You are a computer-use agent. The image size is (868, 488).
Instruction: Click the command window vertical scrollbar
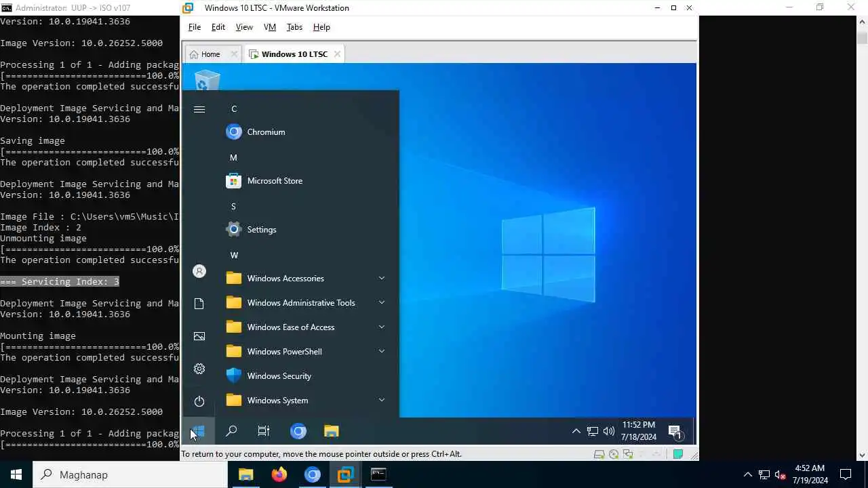tap(862, 237)
